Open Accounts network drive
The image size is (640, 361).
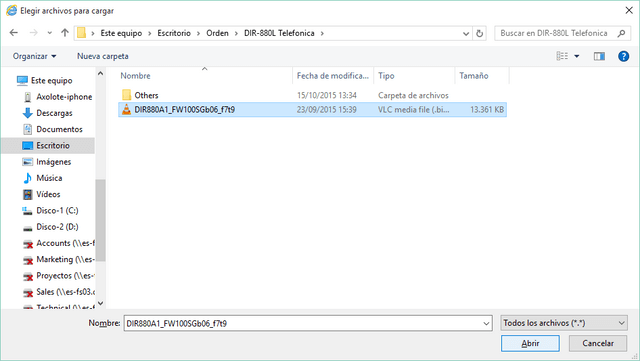65,243
